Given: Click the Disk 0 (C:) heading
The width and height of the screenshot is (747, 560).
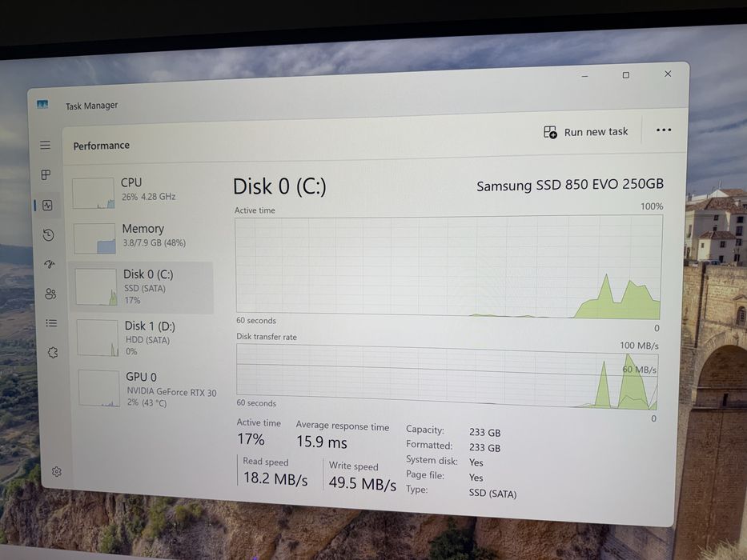Looking at the screenshot, I should pyautogui.click(x=279, y=186).
